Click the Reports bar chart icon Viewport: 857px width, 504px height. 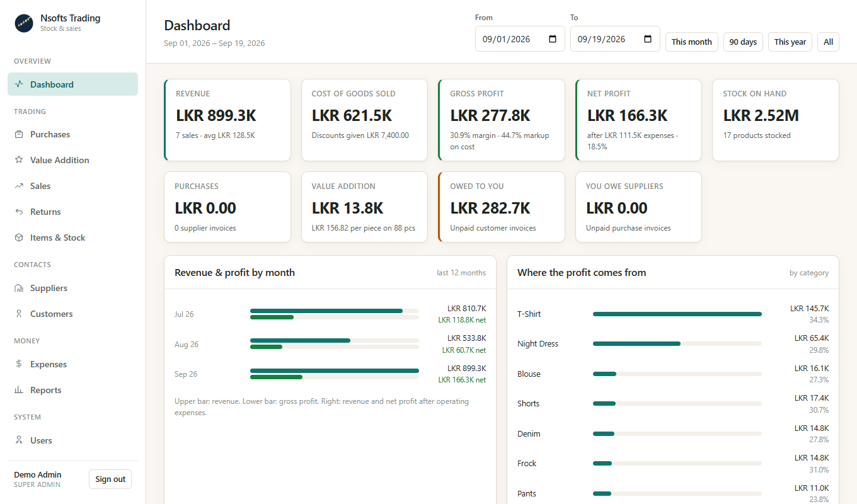[x=19, y=390]
